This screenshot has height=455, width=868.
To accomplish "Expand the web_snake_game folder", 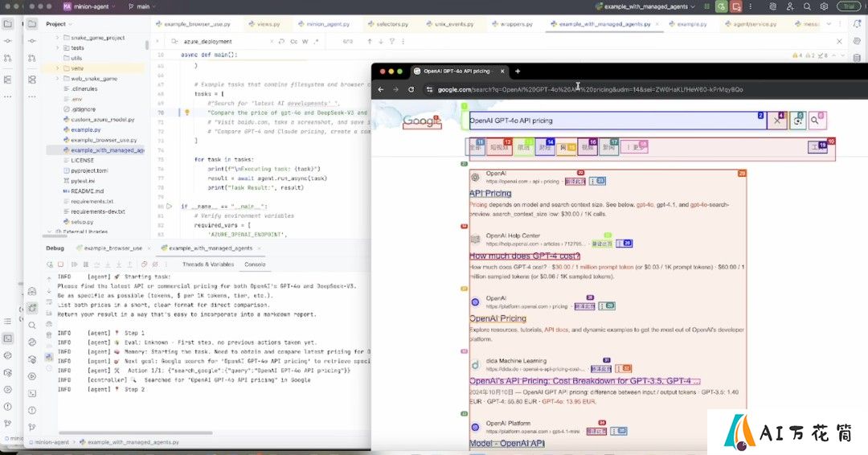I will pyautogui.click(x=58, y=79).
